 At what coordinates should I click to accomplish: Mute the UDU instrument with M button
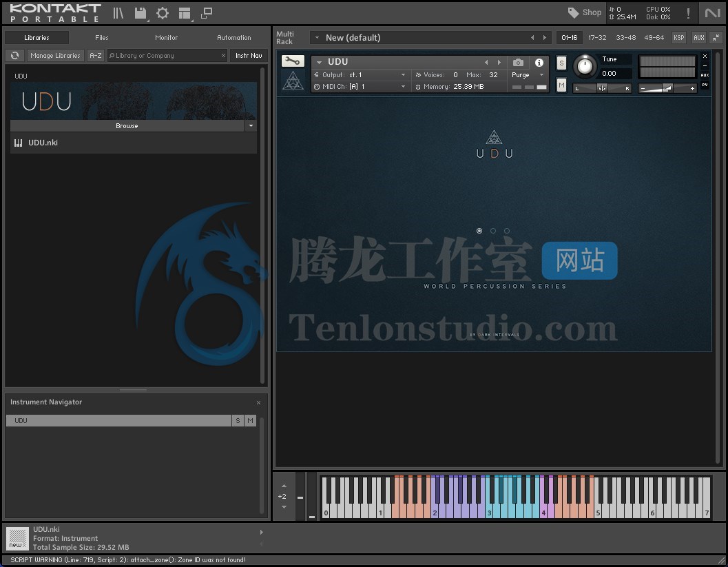coord(561,85)
